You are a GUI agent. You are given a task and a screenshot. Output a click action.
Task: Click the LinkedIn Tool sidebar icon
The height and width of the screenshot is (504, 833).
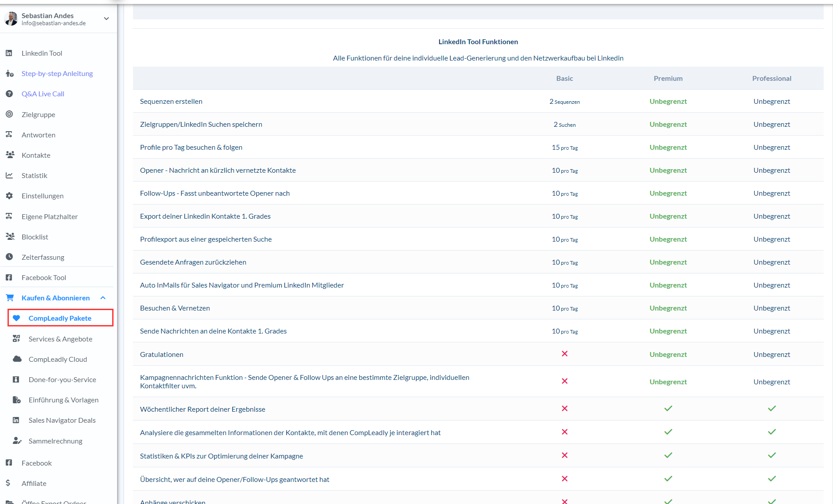tap(9, 53)
